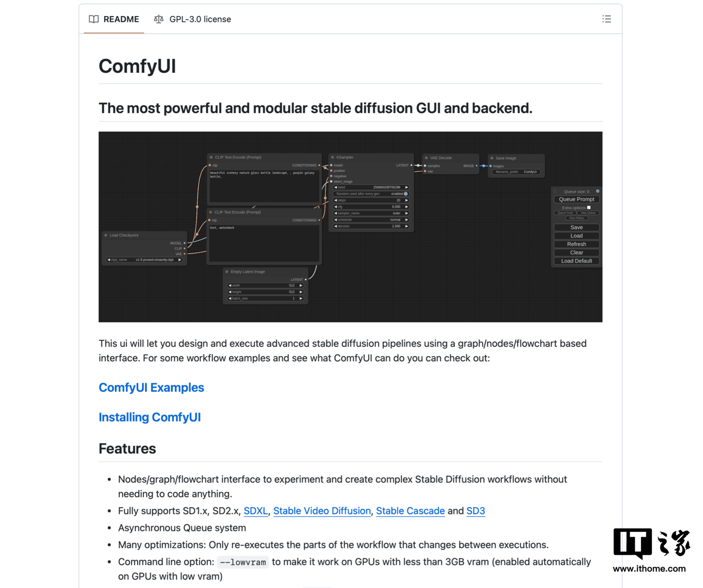Click the steps increase arrow in KSampler
This screenshot has width=703, height=588.
[x=407, y=200]
